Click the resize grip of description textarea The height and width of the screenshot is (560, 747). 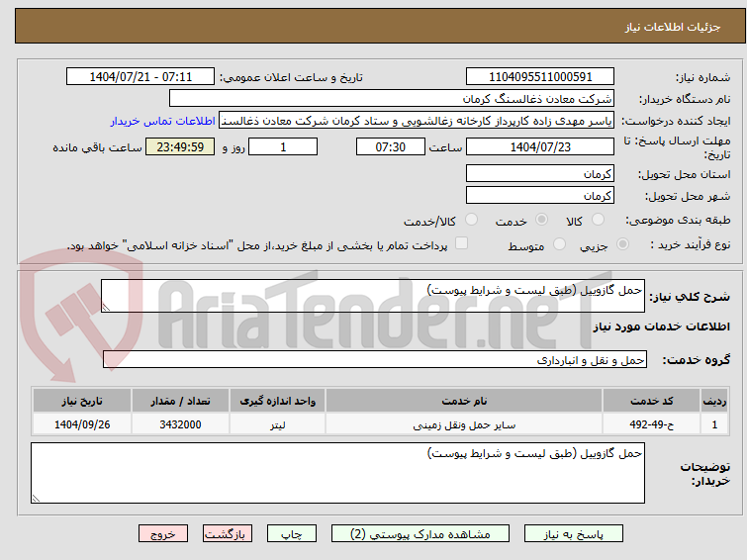tap(106, 308)
